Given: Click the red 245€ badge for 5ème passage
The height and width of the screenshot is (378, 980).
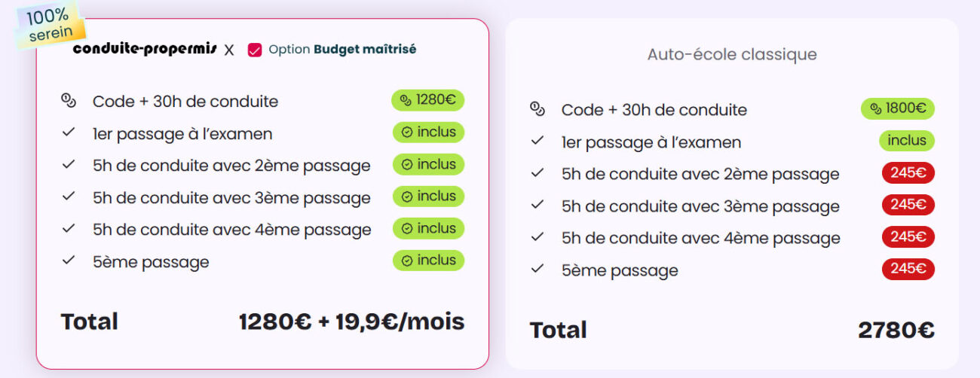Looking at the screenshot, I should pos(908,269).
